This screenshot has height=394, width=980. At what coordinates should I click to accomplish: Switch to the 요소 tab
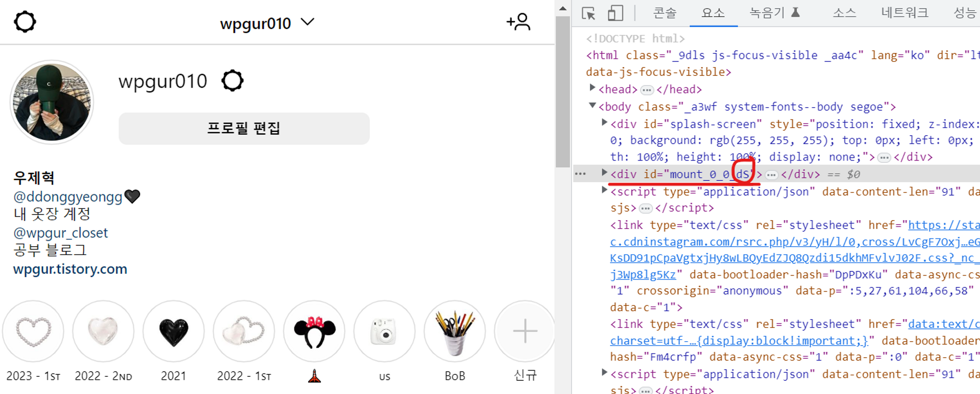click(x=713, y=13)
